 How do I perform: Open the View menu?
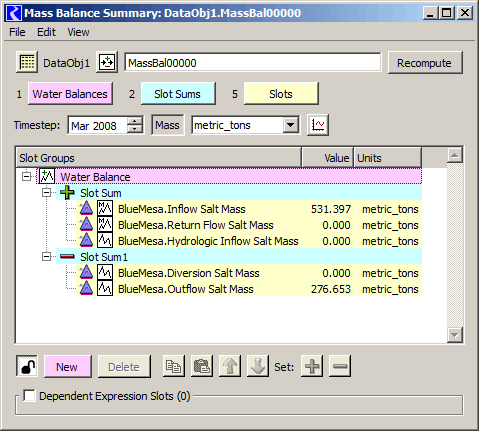tap(78, 32)
